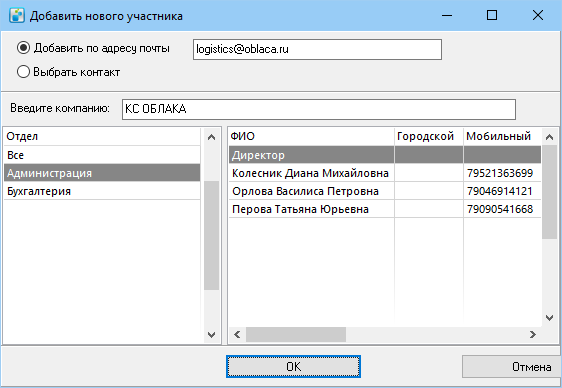Minimize the 'Добавить нового участника' window
The width and height of the screenshot is (562, 388).
pyautogui.click(x=447, y=15)
